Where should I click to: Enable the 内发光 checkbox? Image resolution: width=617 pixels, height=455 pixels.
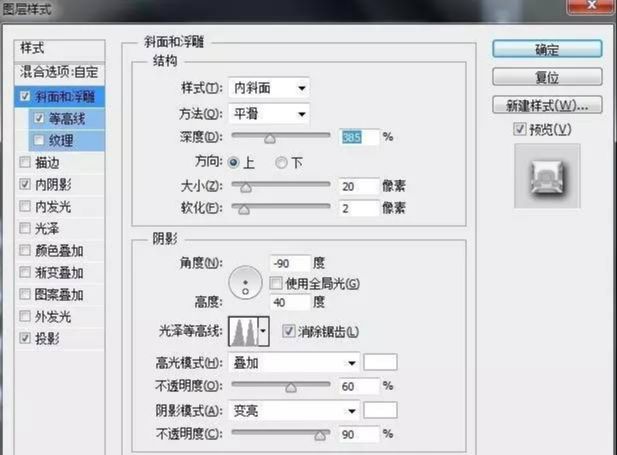[25, 206]
